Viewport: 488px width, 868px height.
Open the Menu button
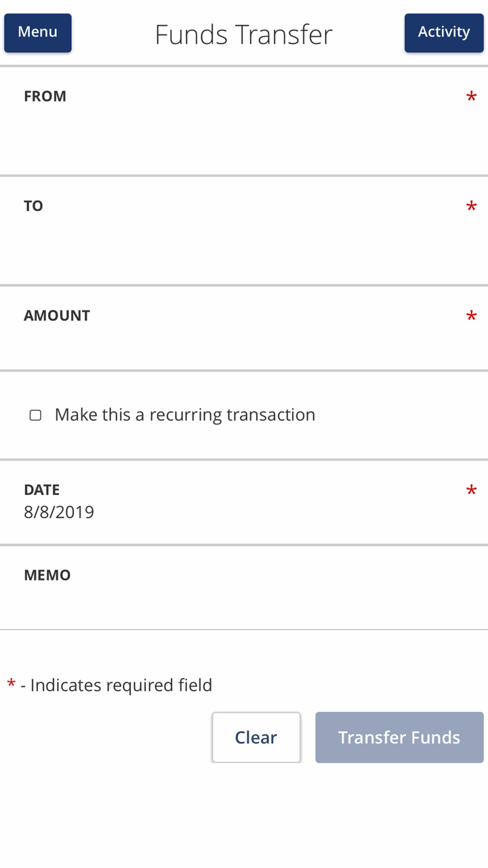pyautogui.click(x=38, y=33)
